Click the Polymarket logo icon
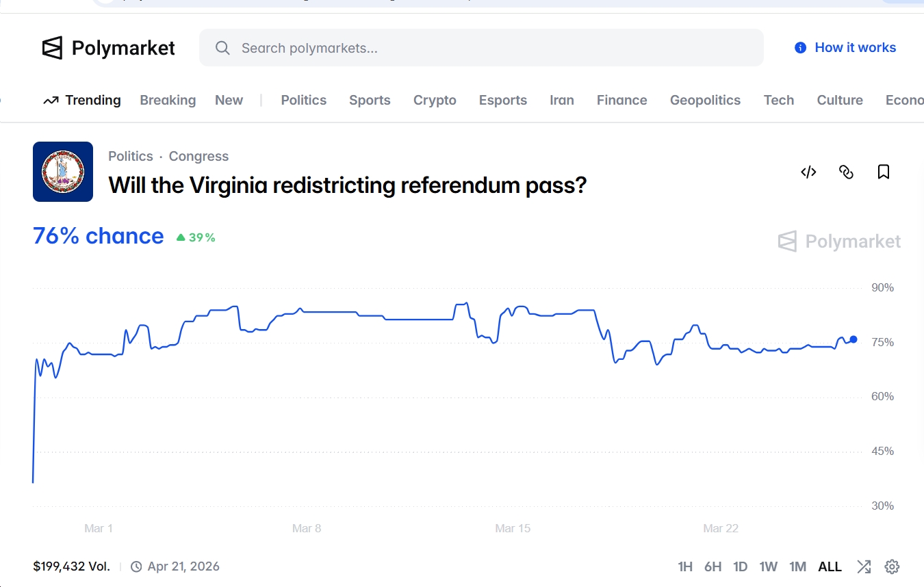Screen dimensions: 924x587 [52, 48]
